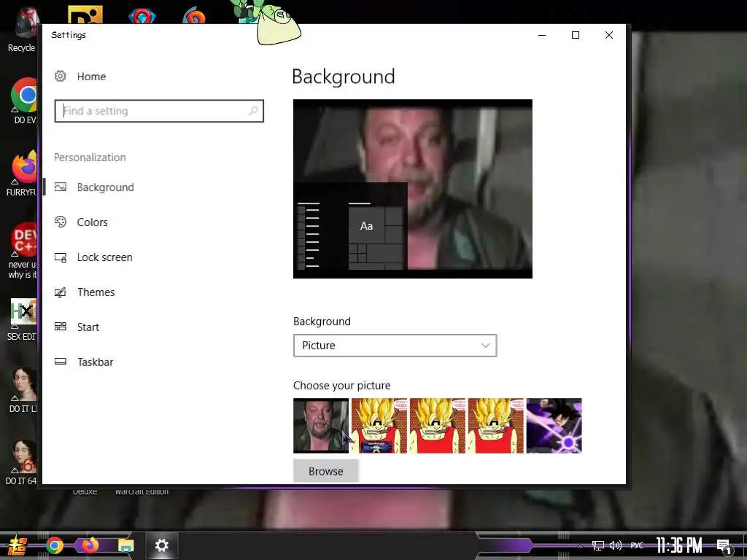Click the Themes brush icon

61,292
